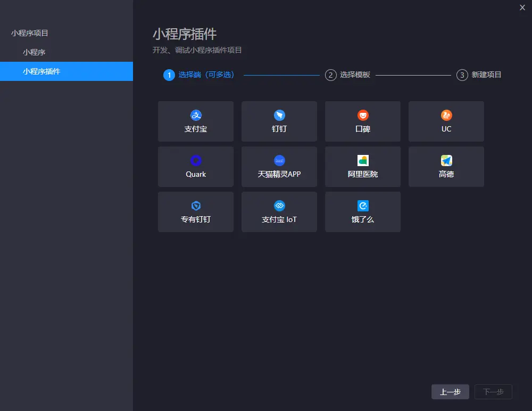532x411 pixels.
Task: Click the 下一步 button
Action: [493, 392]
